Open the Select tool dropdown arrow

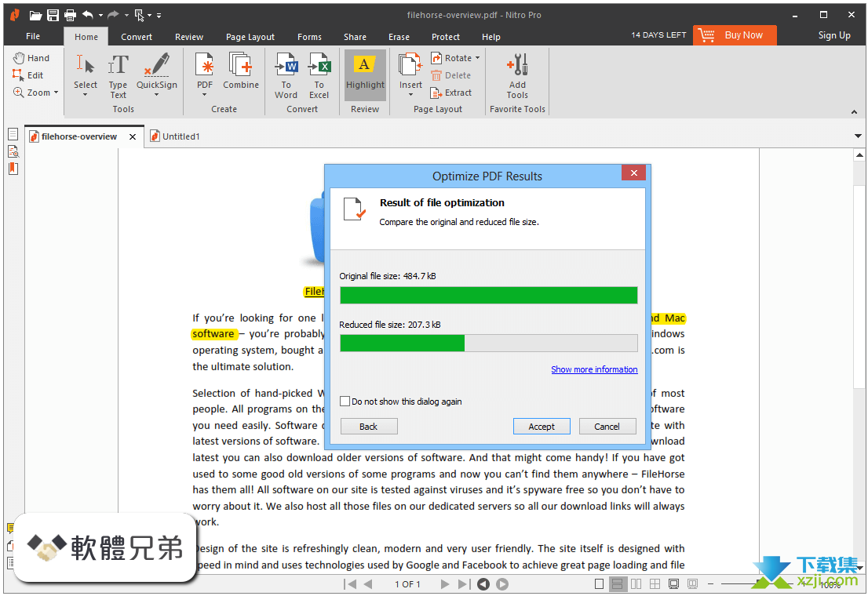(x=86, y=95)
